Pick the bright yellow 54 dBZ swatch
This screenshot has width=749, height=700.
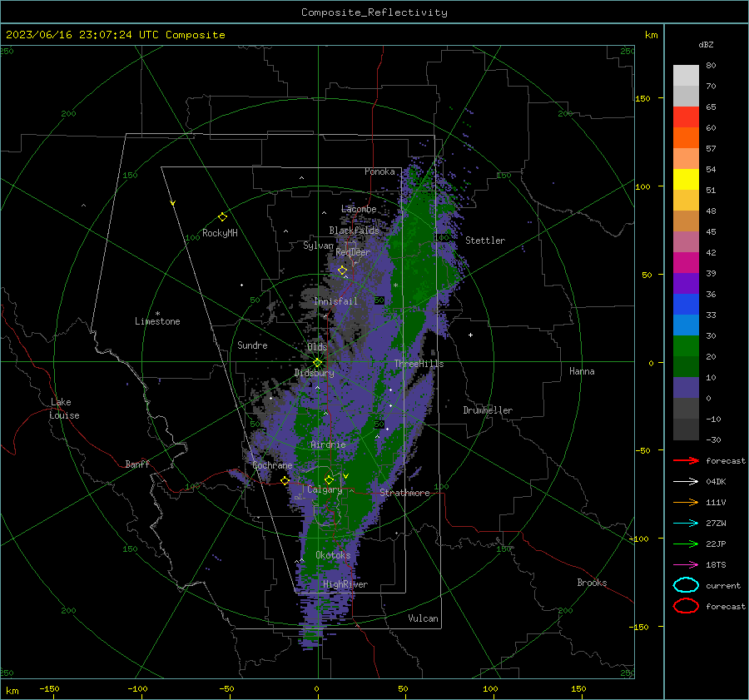pos(686,179)
